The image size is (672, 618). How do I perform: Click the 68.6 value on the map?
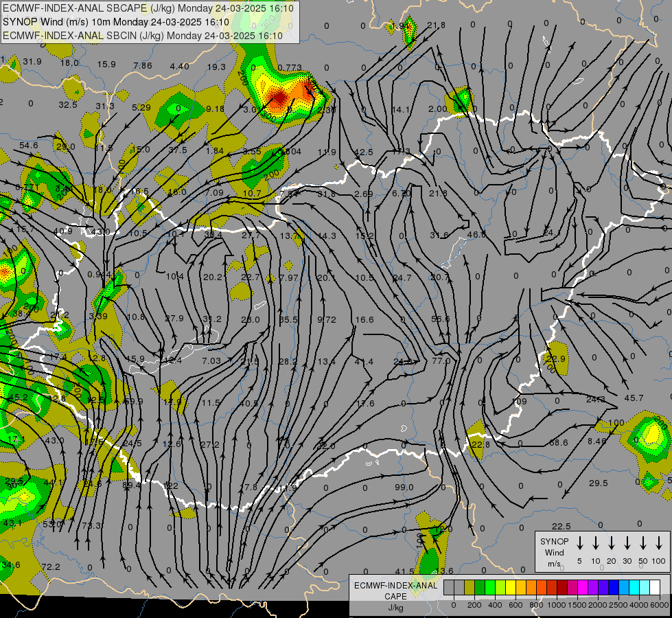point(559,443)
